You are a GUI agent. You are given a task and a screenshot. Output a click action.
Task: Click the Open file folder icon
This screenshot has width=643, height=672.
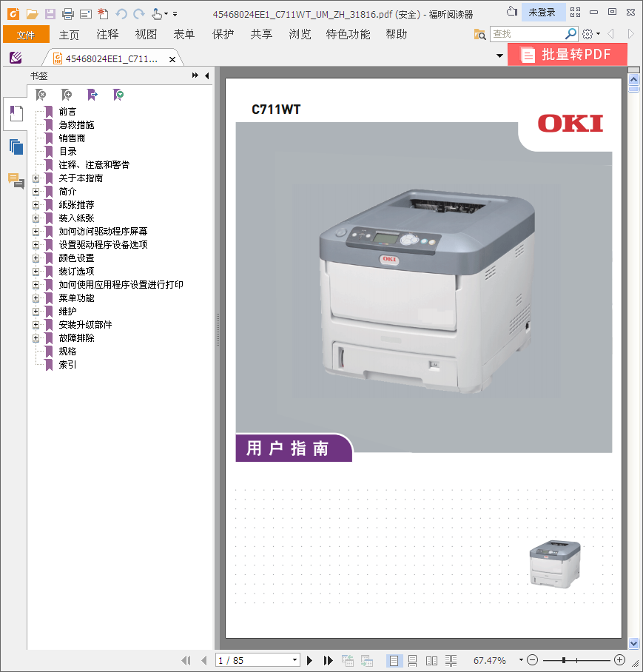32,14
